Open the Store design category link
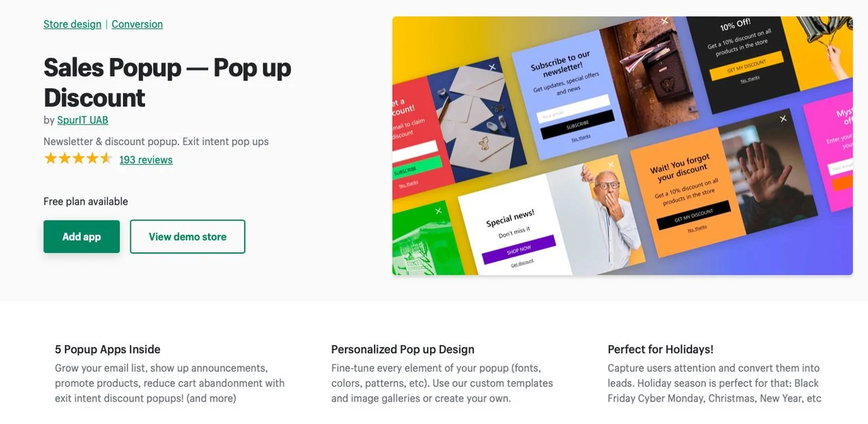Screen dimensions: 868x424 coord(72,24)
